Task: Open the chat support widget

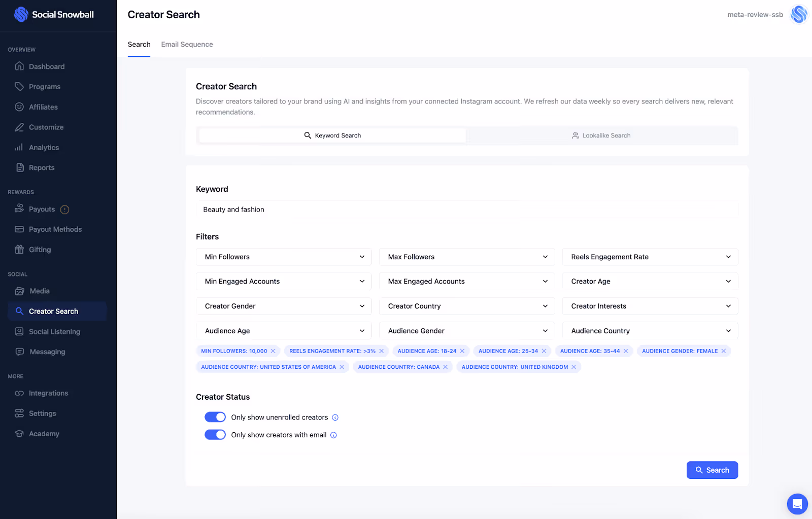Action: pos(797,504)
